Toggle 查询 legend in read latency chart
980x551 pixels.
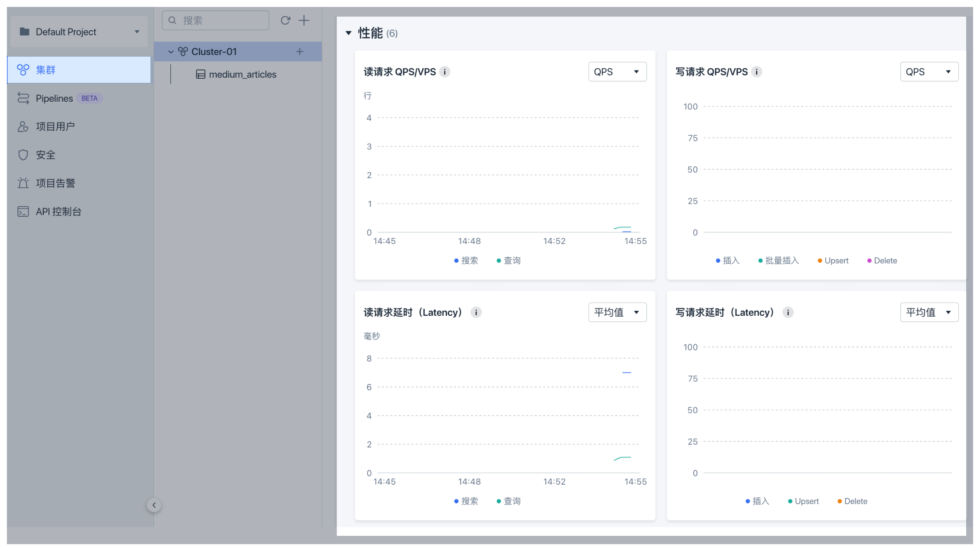pyautogui.click(x=508, y=501)
